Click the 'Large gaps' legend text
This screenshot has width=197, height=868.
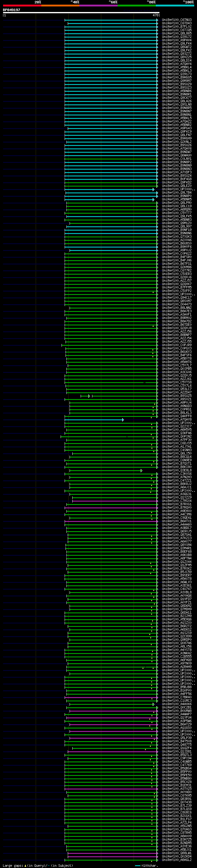tap(13, 866)
